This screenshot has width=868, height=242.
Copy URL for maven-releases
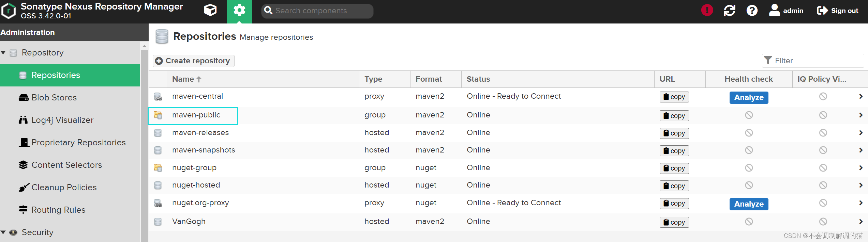click(674, 133)
